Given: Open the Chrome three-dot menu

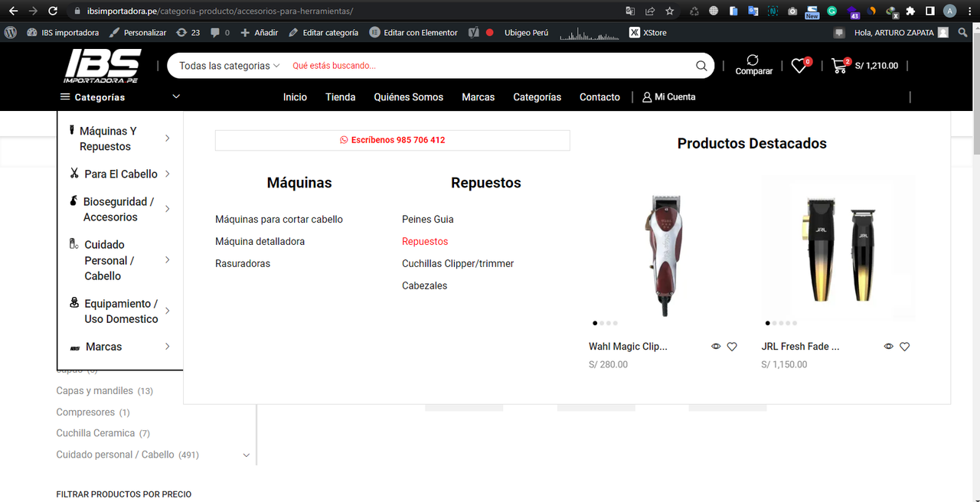Looking at the screenshot, I should pos(969,11).
